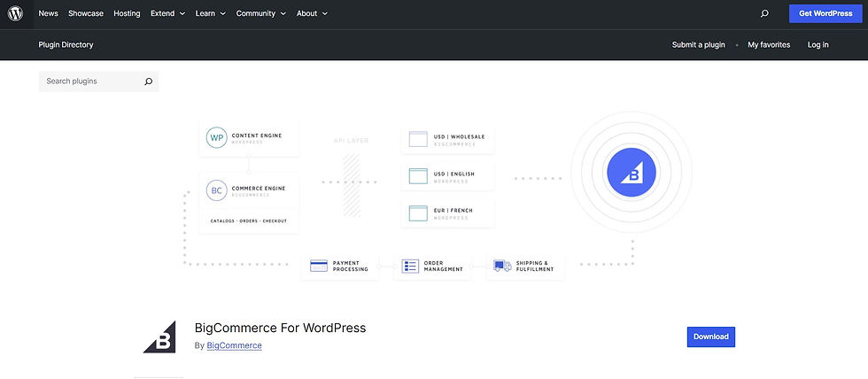This screenshot has width=868, height=379.
Task: Click the BigCommerce plugin logo icon
Action: point(159,337)
